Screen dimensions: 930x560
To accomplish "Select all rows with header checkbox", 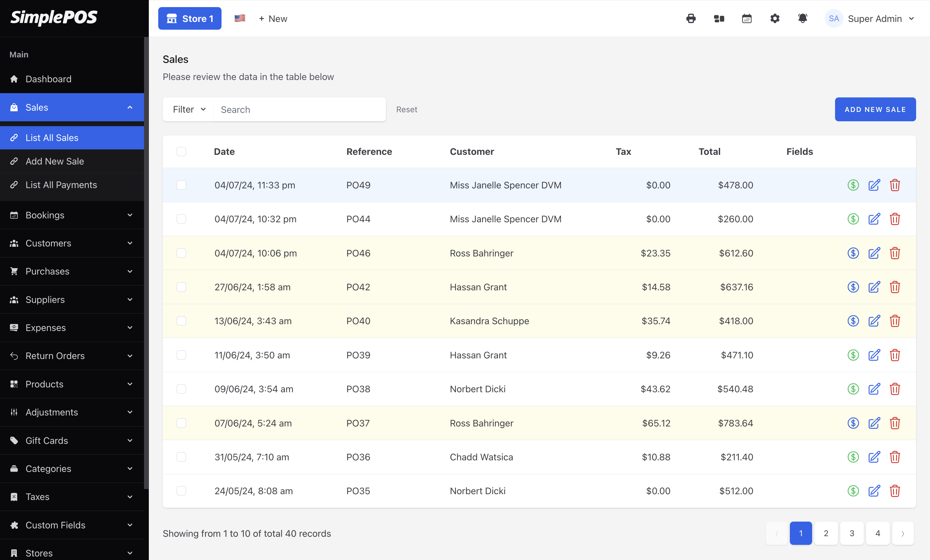I will click(x=181, y=152).
